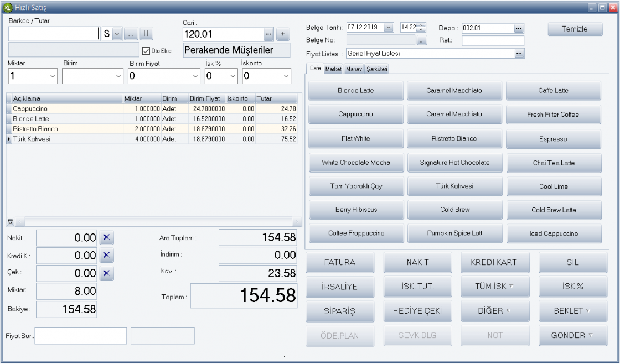620x364 pixels.
Task: Switch to the Market tab
Action: point(333,69)
